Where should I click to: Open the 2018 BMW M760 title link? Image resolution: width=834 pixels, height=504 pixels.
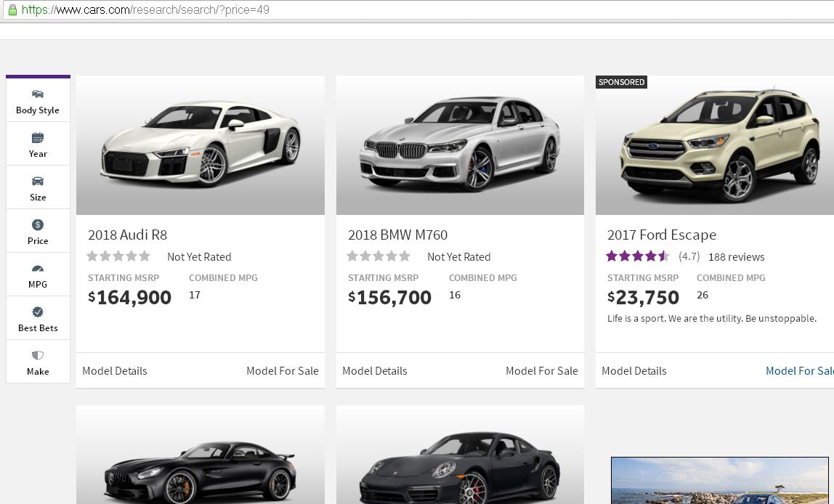click(398, 235)
